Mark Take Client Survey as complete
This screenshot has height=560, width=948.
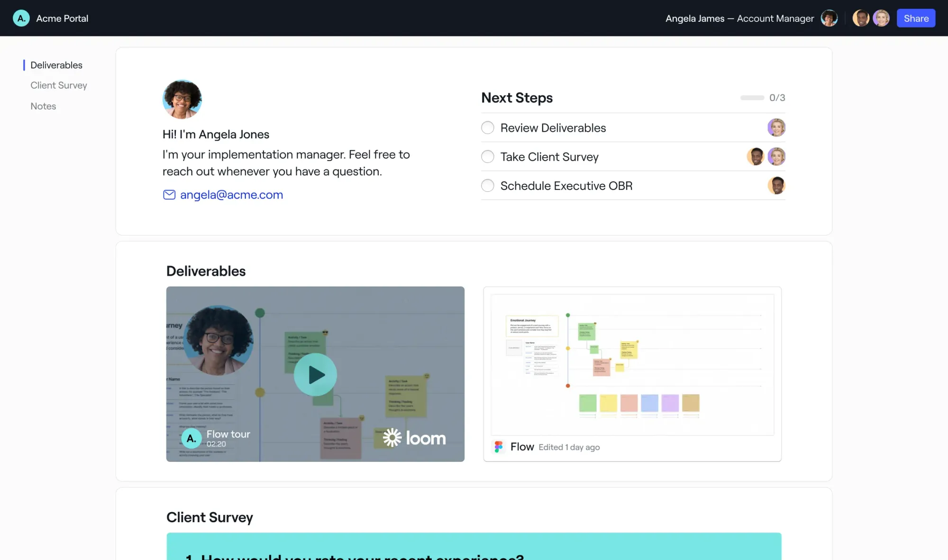(488, 157)
